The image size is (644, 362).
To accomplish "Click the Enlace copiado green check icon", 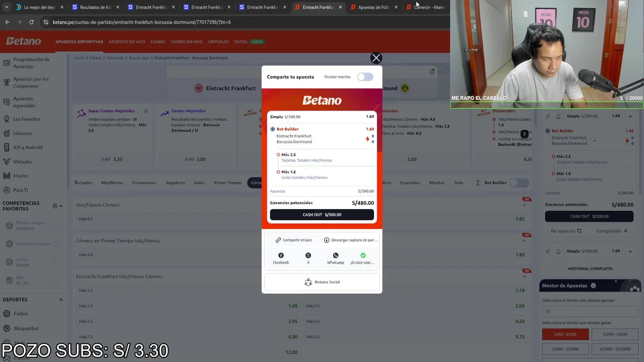I will [x=363, y=255].
